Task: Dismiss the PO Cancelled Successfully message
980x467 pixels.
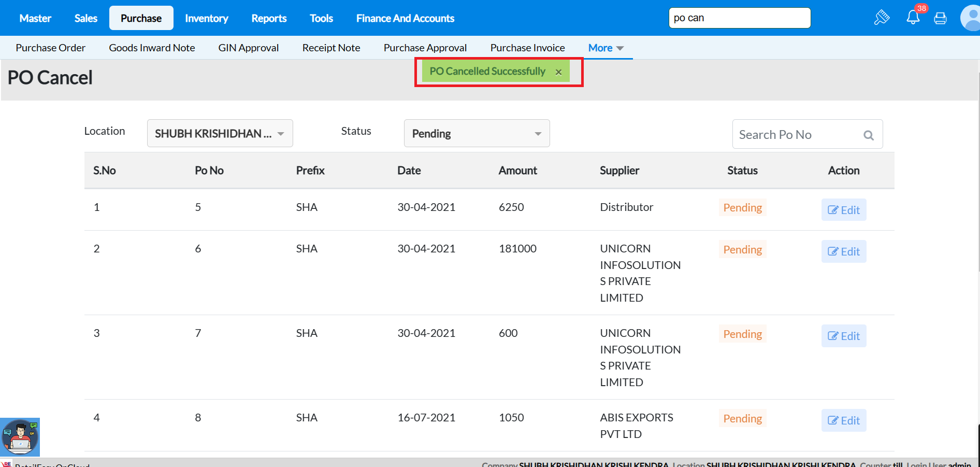Action: (x=558, y=72)
